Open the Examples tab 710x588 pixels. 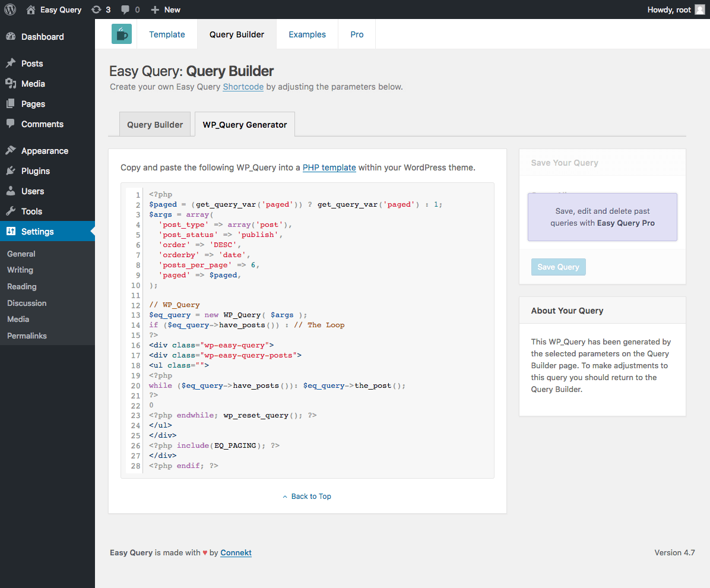(x=308, y=34)
